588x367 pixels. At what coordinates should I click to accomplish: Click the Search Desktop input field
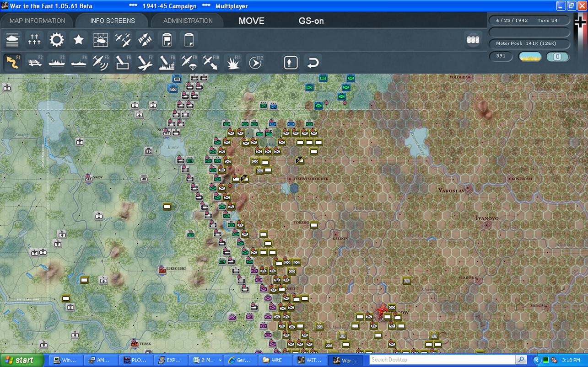442,360
